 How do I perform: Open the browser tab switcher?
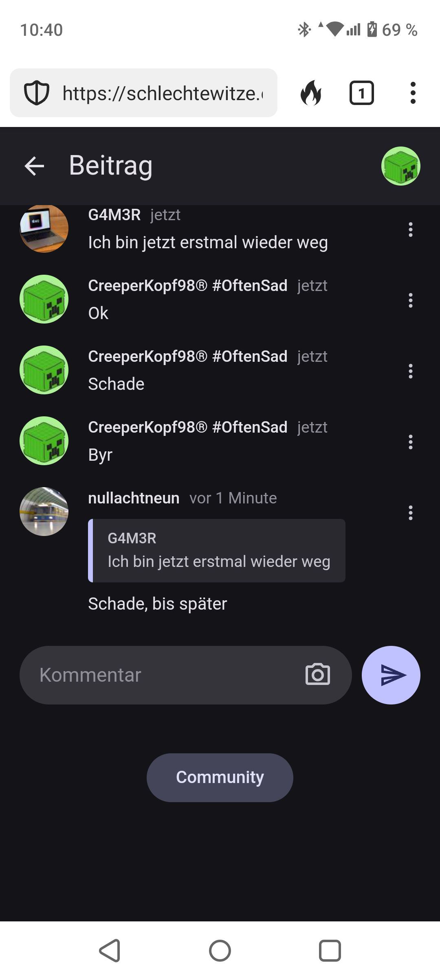361,93
